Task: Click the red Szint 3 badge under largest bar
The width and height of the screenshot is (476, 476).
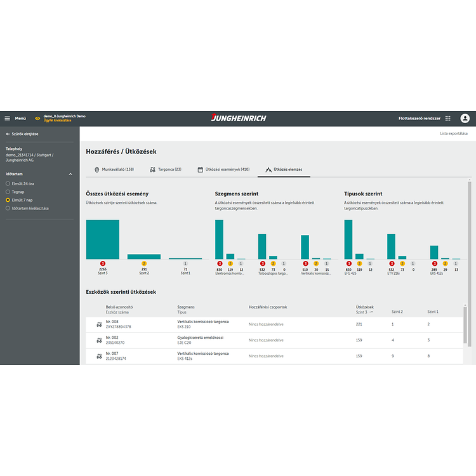Action: coord(103,263)
